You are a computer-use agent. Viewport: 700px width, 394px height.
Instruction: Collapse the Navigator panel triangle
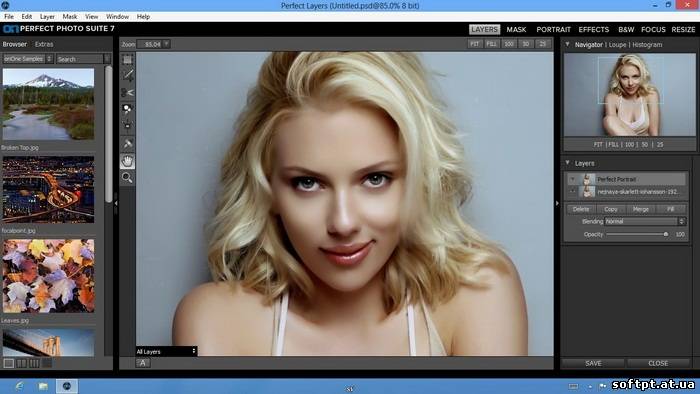point(567,44)
